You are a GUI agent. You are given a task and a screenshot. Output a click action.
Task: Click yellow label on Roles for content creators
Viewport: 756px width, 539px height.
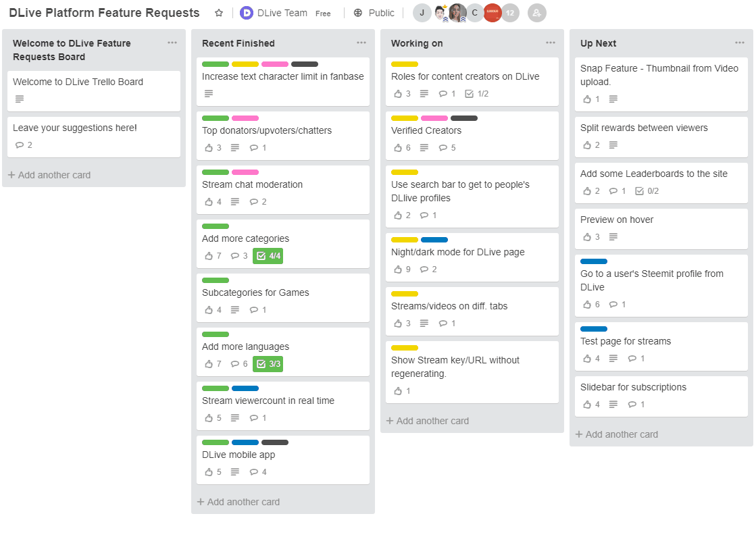coord(405,64)
